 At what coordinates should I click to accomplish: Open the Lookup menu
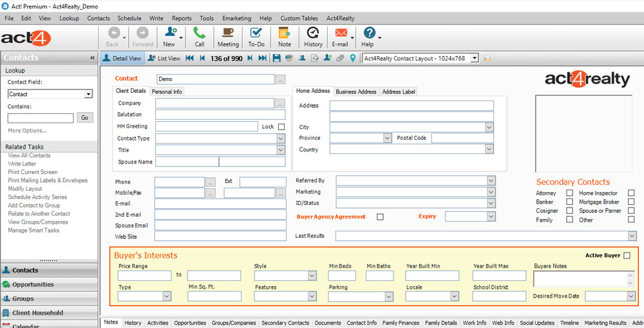[x=69, y=18]
